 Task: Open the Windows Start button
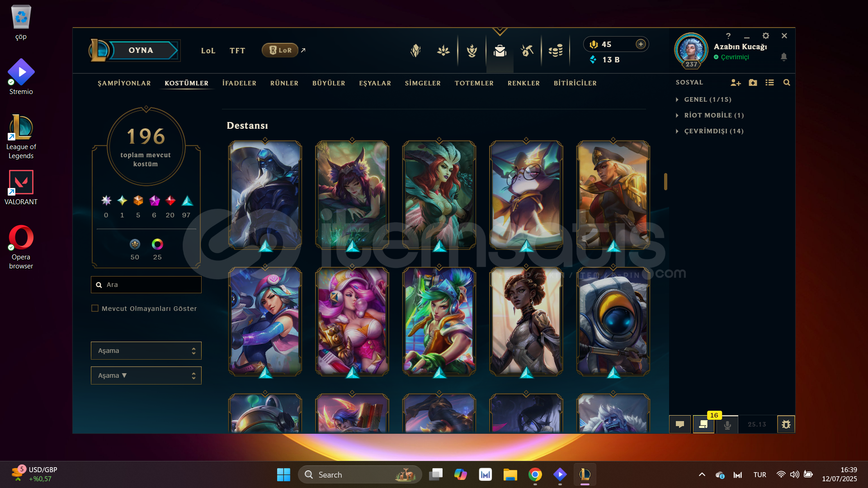(x=283, y=474)
